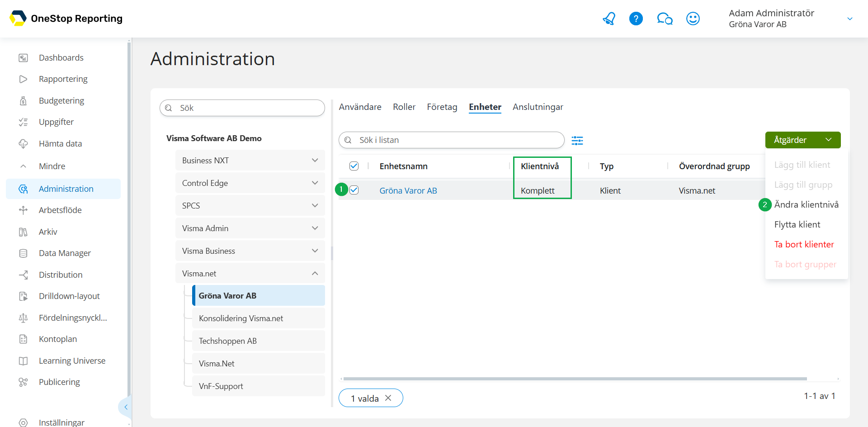Image resolution: width=868 pixels, height=427 pixels.
Task: Open the Åtgärder dropdown button
Action: tap(802, 140)
